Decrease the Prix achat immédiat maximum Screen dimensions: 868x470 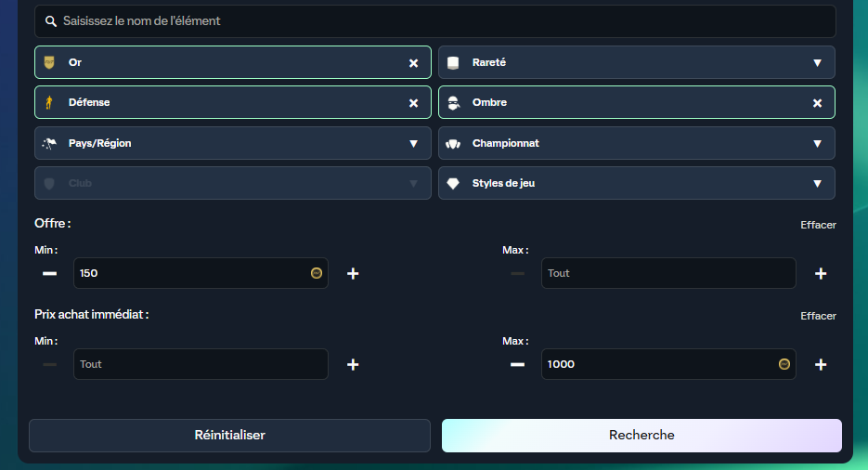click(x=518, y=364)
